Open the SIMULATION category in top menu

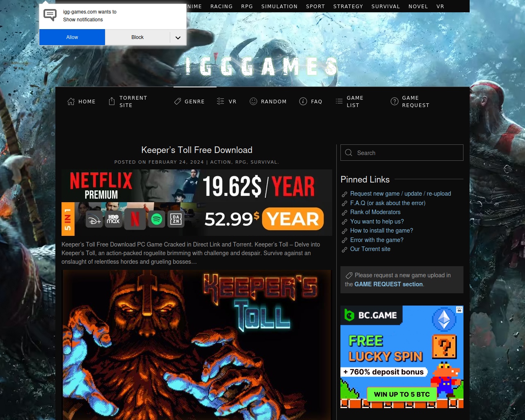tap(279, 6)
